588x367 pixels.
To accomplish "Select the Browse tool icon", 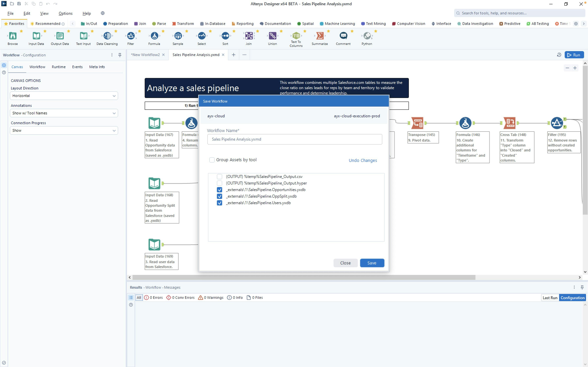I will [13, 36].
